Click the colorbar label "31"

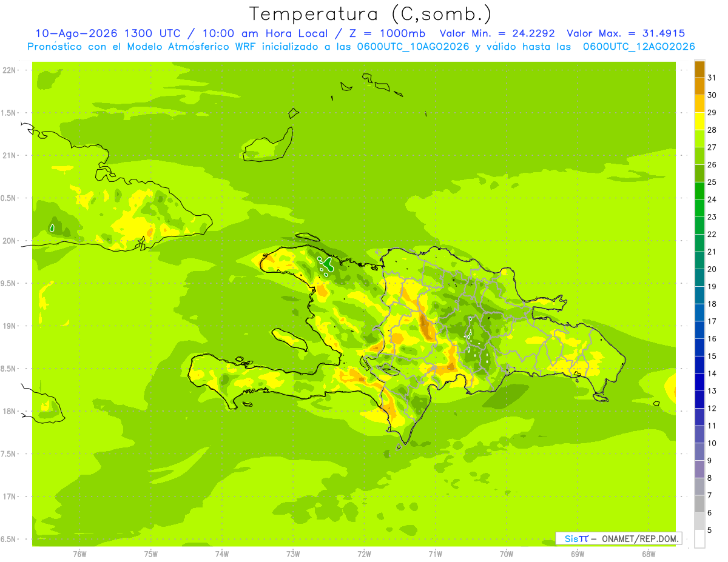coord(712,78)
